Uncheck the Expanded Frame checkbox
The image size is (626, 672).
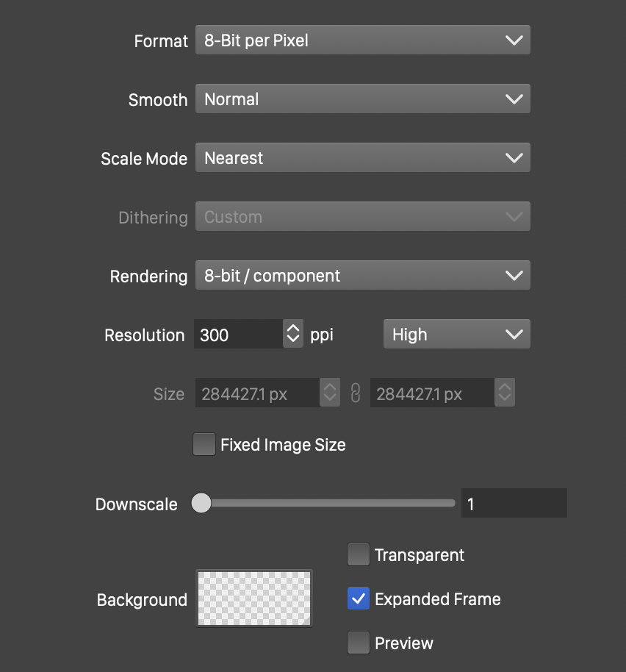point(359,599)
